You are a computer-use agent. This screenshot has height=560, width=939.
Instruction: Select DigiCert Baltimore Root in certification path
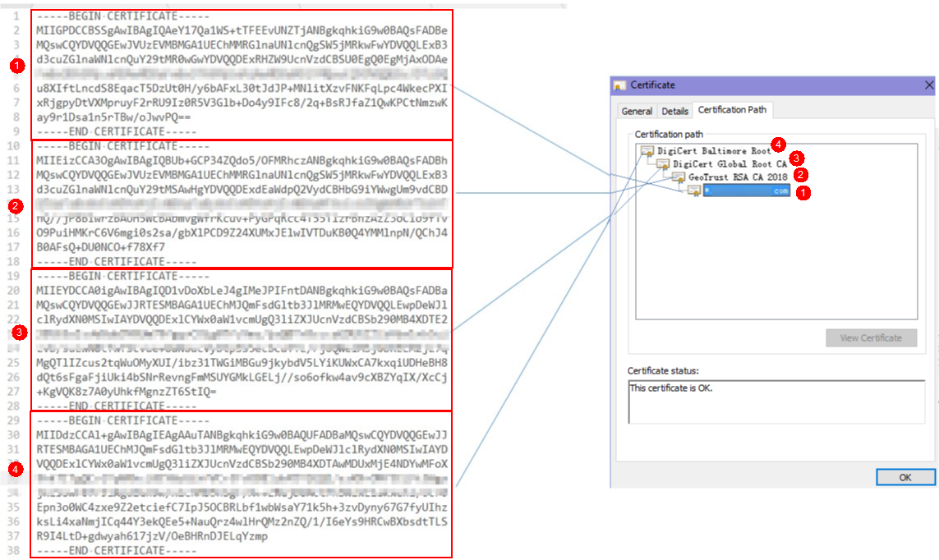[714, 151]
